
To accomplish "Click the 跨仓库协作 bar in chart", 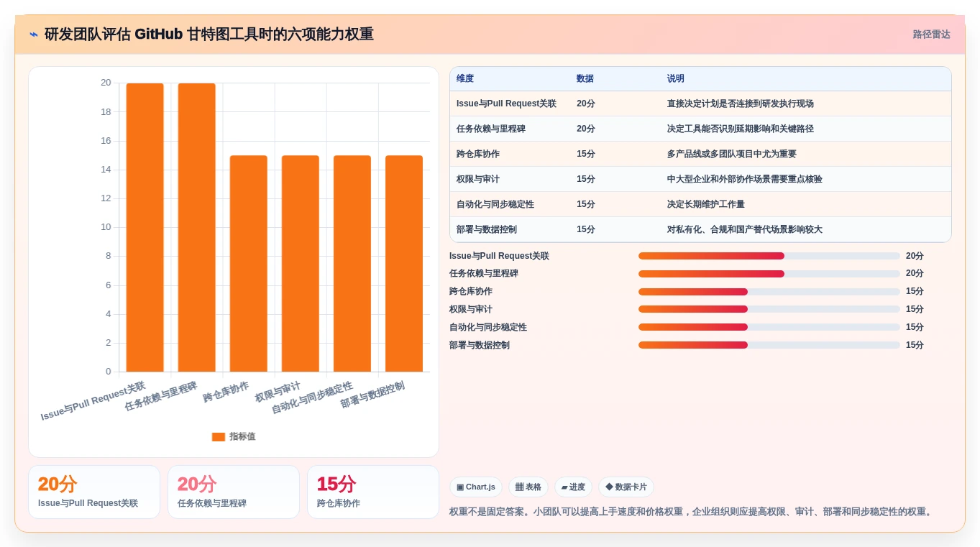I will 249,264.
